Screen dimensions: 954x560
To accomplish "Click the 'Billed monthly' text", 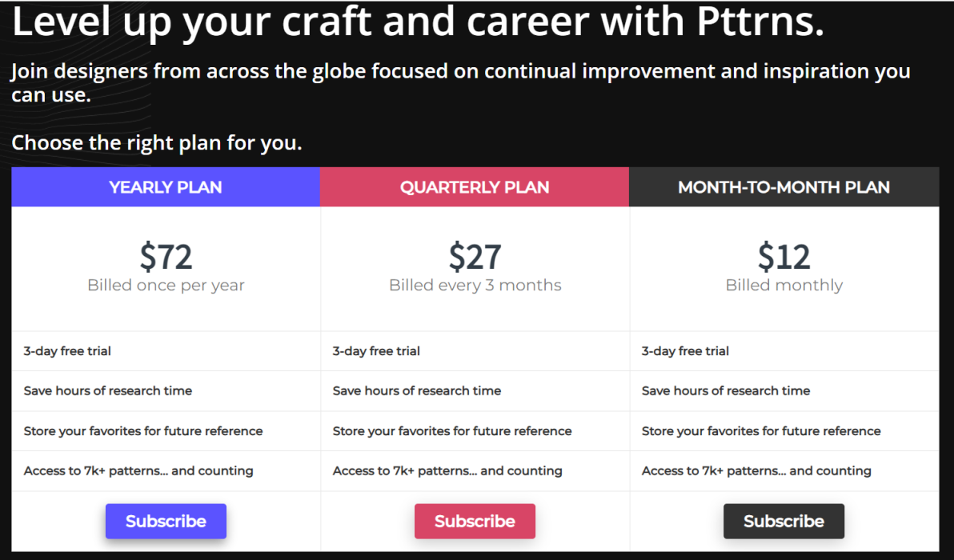I will (784, 286).
